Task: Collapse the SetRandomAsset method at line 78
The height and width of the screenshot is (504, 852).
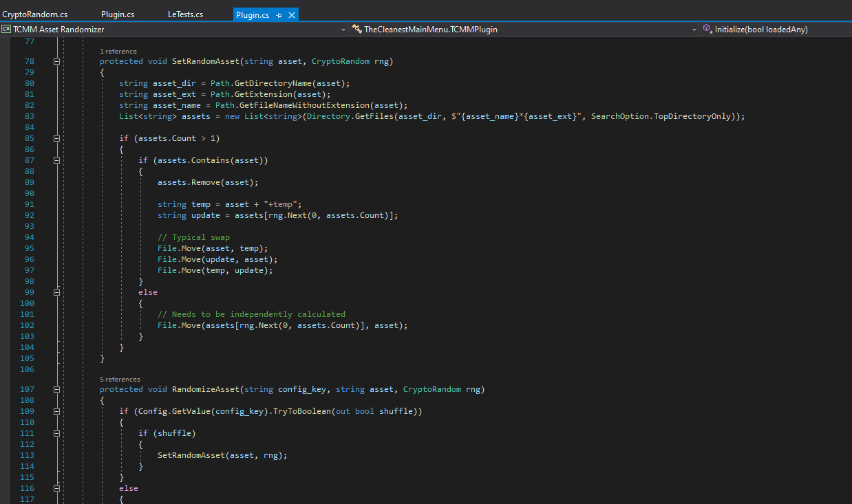Action: tap(57, 61)
